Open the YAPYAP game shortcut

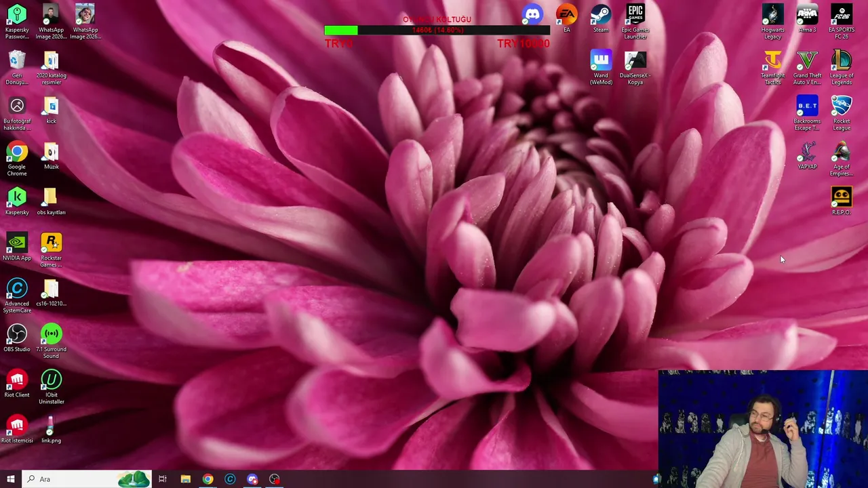click(x=807, y=155)
